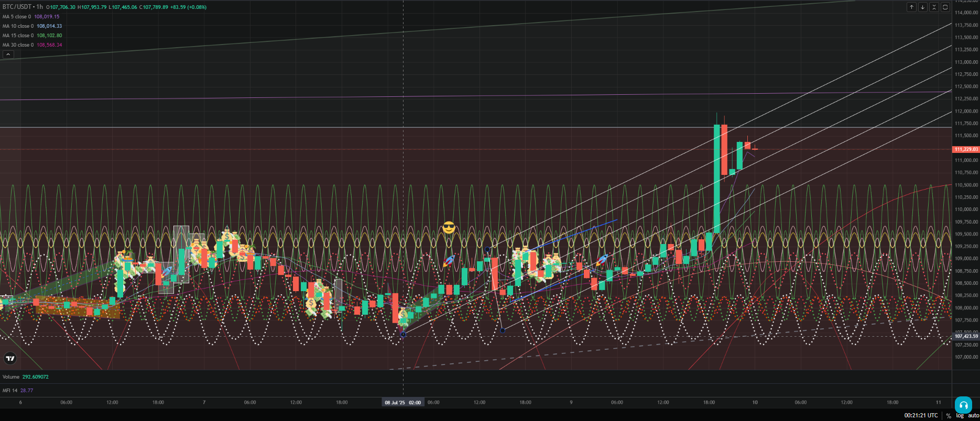Toggle auto scale mode
Viewport: 980px width, 421px height.
click(973, 416)
